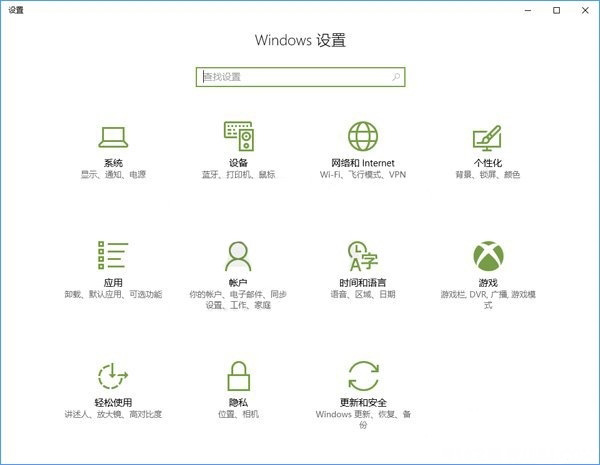600x465 pixels.
Task: Open the 轻松使用 dashed circle icon
Action: coord(113,375)
